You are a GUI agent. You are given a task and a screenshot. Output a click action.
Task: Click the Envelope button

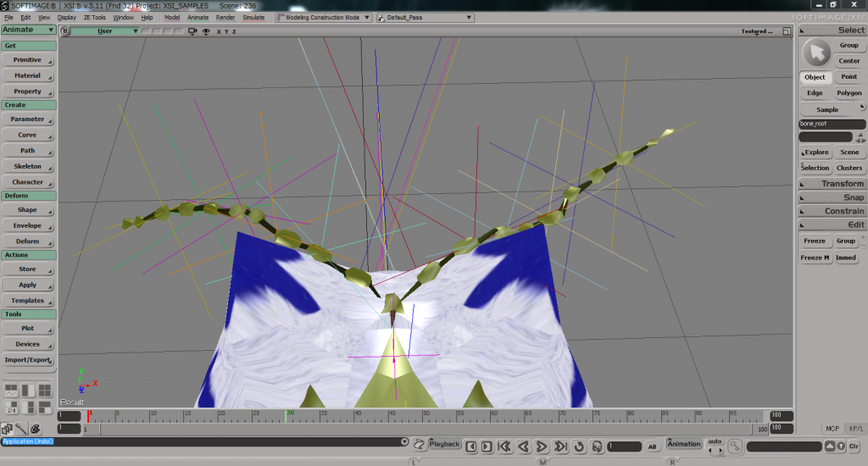coord(28,226)
